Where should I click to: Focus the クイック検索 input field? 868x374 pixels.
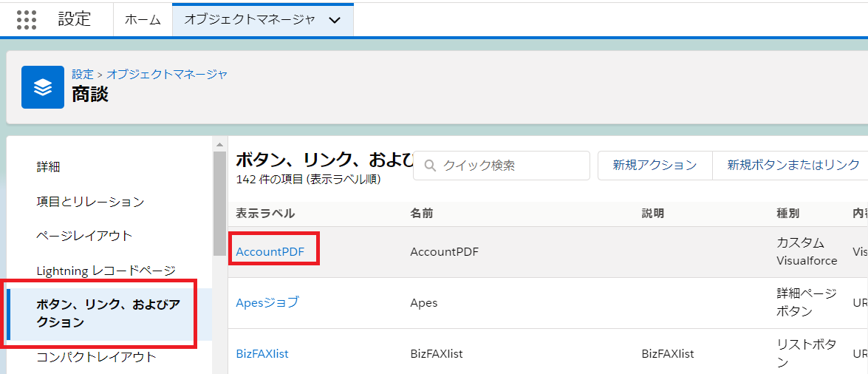[510, 166]
